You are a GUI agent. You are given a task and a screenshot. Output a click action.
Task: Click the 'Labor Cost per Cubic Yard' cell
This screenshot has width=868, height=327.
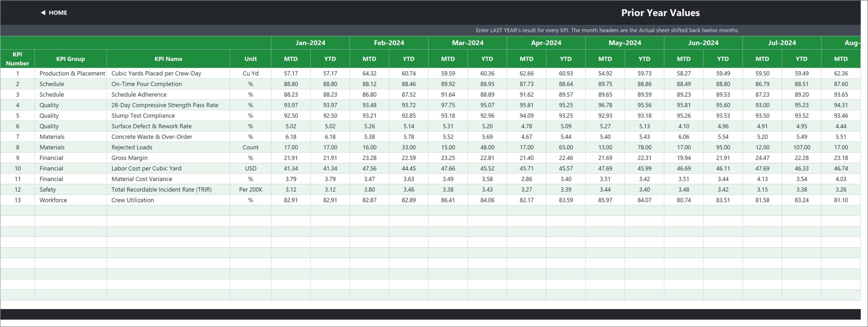coord(168,168)
